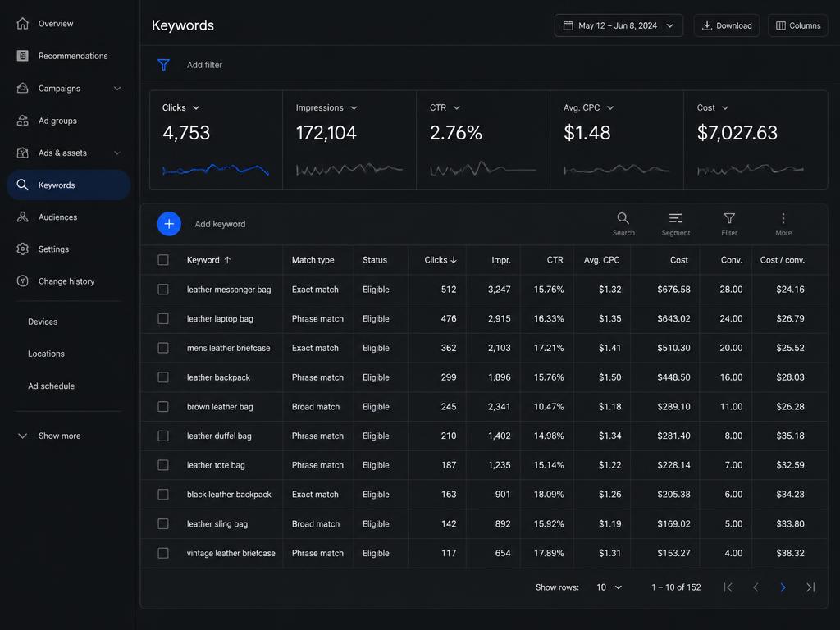This screenshot has width=840, height=630.
Task: Expand the Ads & assets submenu chevron
Action: click(117, 153)
